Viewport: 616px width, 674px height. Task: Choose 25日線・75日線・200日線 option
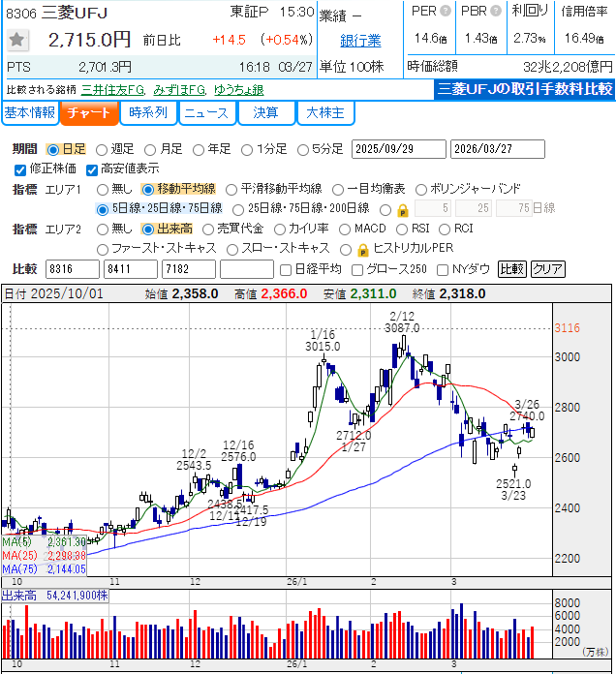(x=237, y=210)
